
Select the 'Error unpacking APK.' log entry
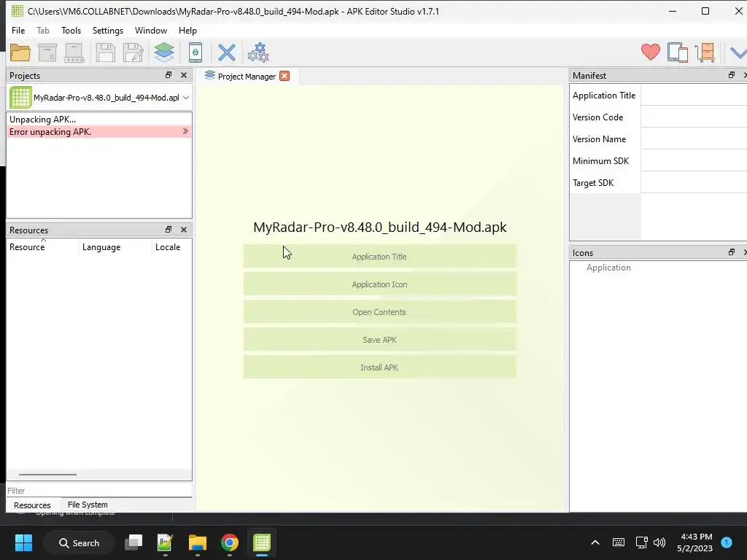pos(99,131)
